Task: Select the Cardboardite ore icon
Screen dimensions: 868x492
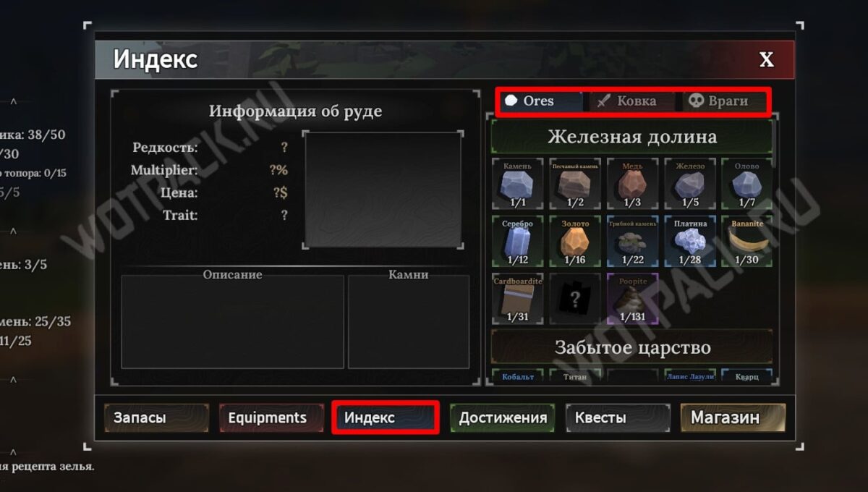Action: click(x=517, y=298)
